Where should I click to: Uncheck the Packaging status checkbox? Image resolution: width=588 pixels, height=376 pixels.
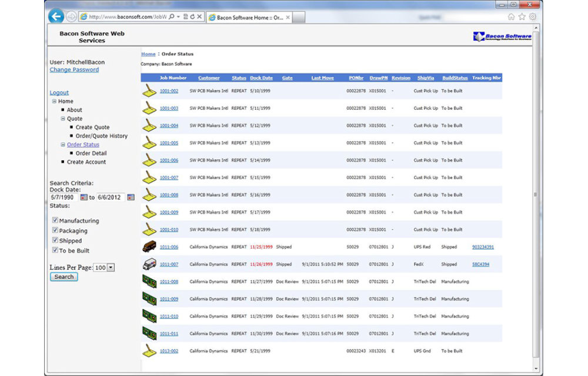(x=55, y=230)
